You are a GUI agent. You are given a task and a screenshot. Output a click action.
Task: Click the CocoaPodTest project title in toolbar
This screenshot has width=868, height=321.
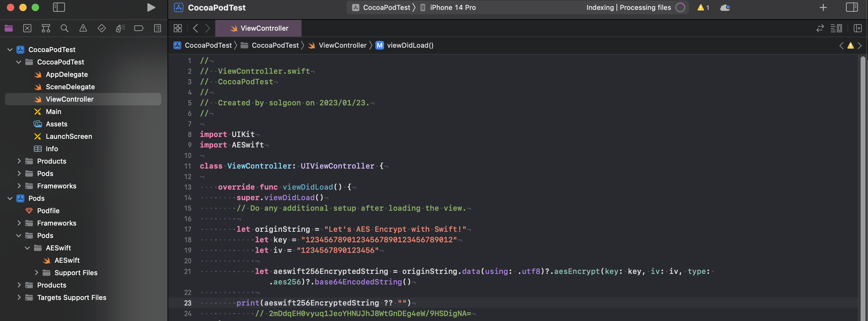coord(217,7)
